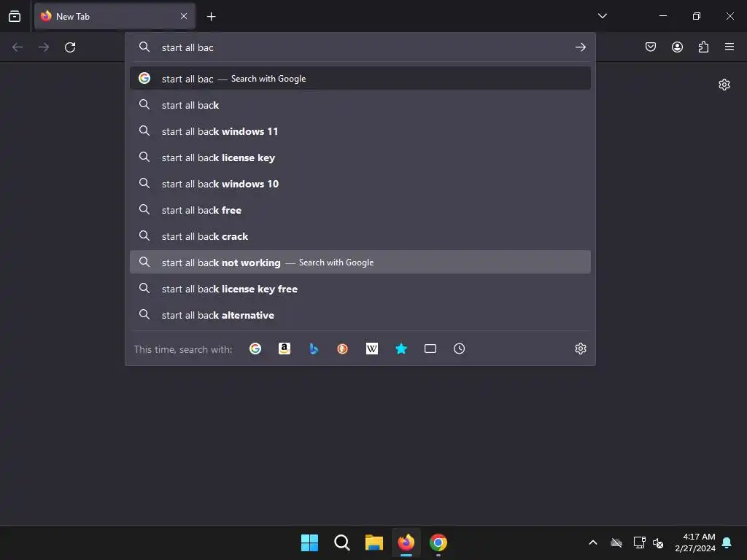Switch to the New Tab tab
This screenshot has width=747, height=560.
pos(115,16)
